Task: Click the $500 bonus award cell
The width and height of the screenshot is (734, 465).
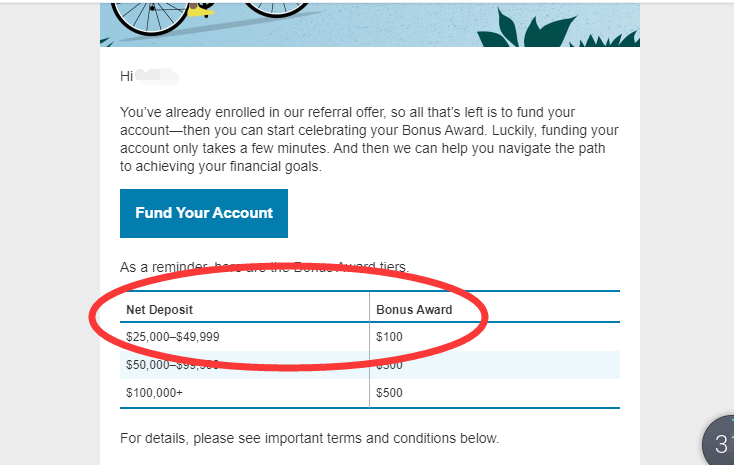Action: 389,392
